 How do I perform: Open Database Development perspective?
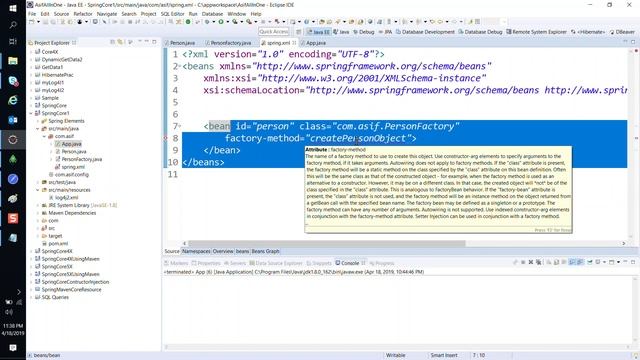click(425, 32)
